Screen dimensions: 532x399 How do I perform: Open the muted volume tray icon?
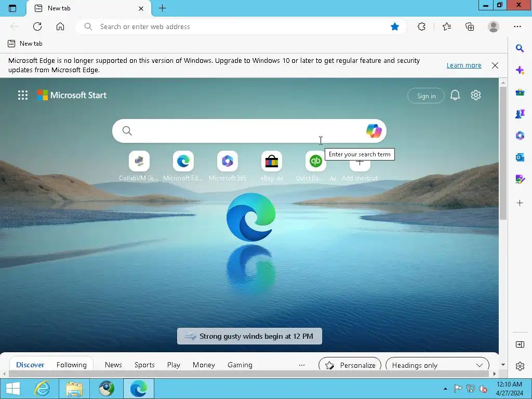[x=483, y=389]
